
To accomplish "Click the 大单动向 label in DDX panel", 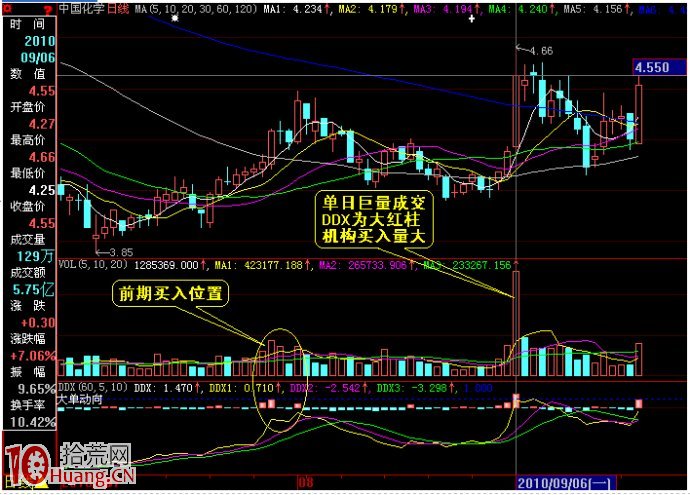I will tap(81, 399).
